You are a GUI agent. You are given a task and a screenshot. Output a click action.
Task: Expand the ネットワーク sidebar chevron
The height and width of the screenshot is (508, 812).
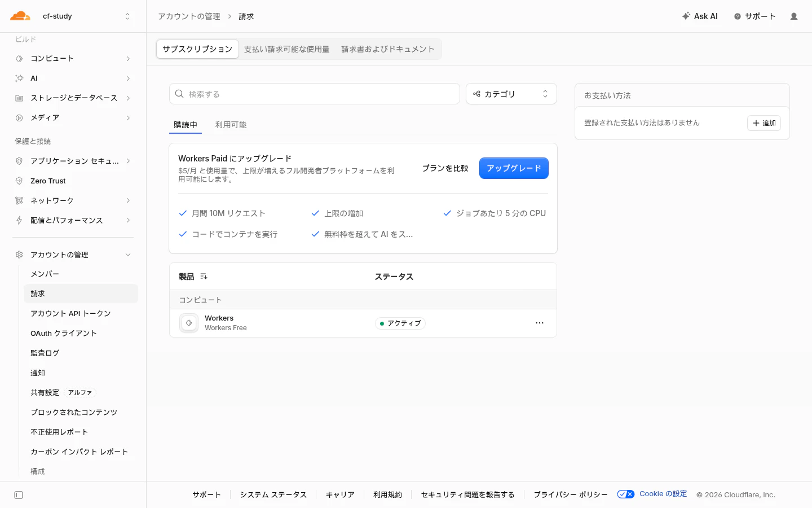(128, 200)
